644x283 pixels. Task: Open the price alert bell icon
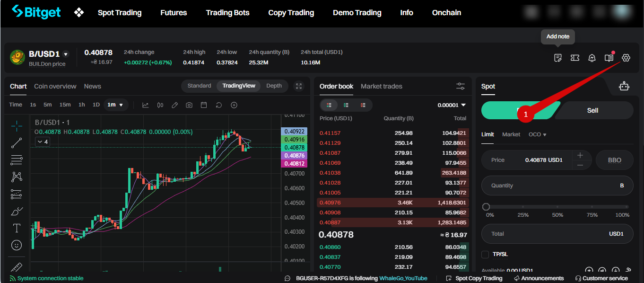pyautogui.click(x=592, y=58)
